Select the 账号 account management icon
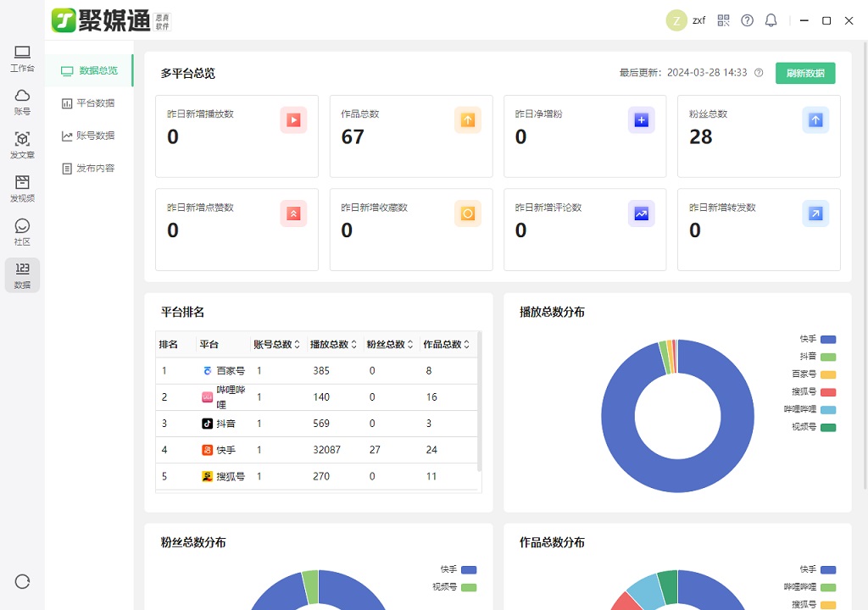 coord(22,102)
